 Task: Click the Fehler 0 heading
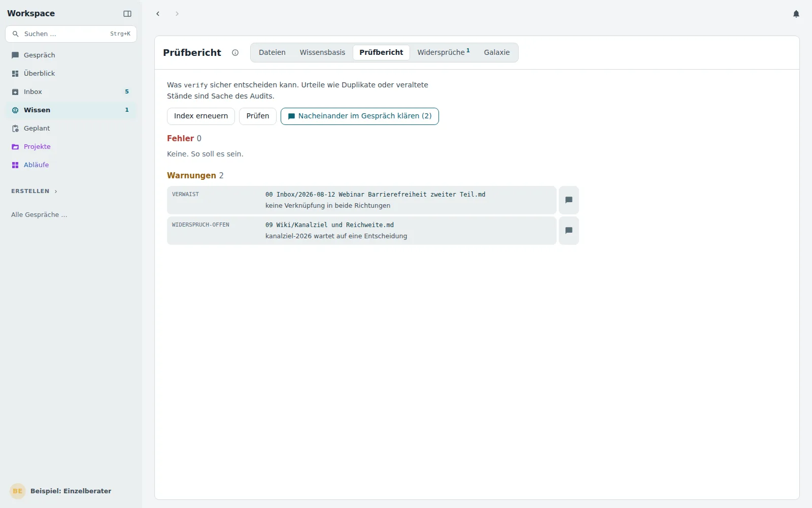pyautogui.click(x=184, y=138)
